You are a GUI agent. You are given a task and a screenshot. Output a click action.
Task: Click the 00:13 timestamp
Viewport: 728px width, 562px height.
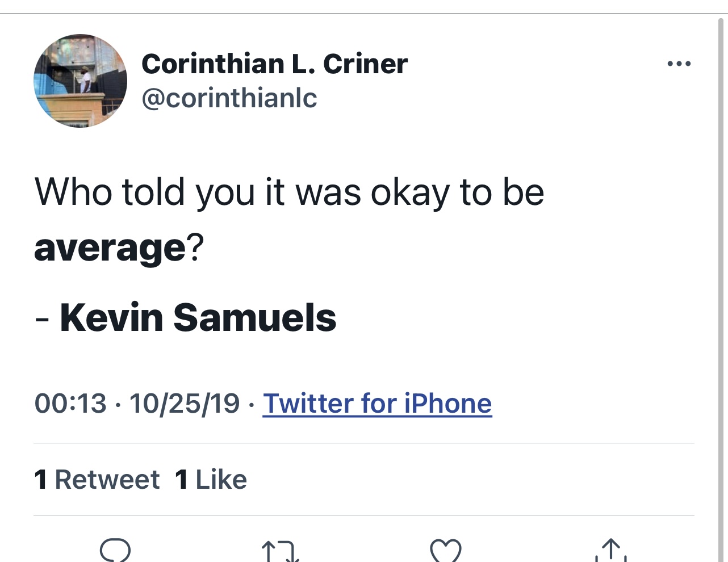point(70,404)
